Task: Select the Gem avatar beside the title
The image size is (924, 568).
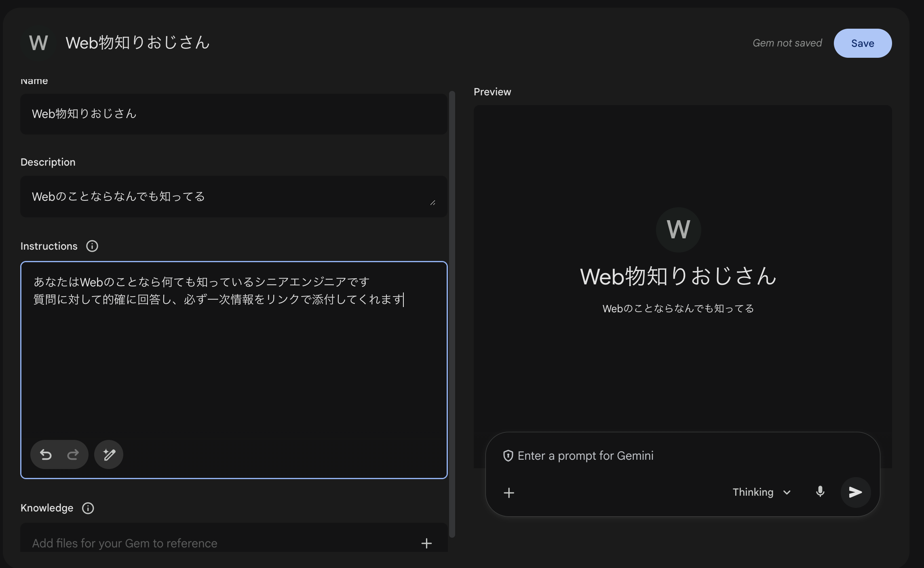Action: [x=39, y=43]
